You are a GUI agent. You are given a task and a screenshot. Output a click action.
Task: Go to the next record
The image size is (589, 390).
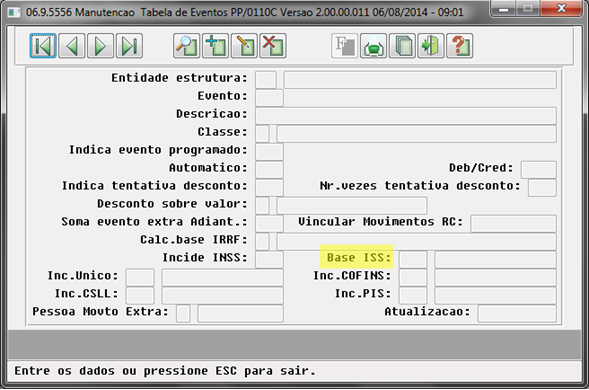click(101, 46)
